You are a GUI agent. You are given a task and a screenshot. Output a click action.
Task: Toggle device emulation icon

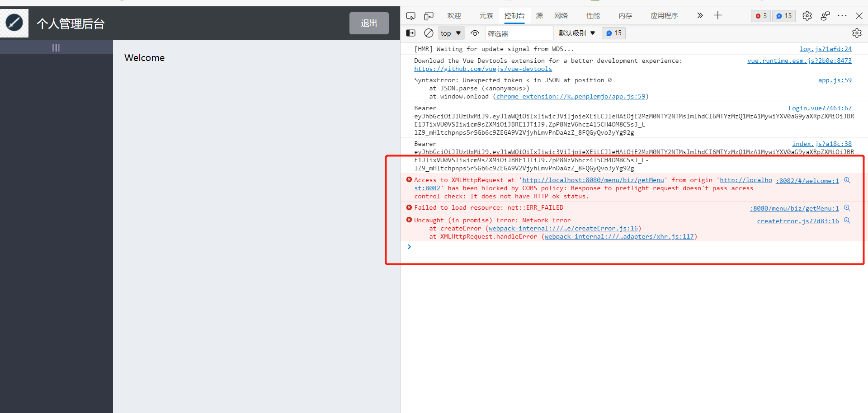429,16
